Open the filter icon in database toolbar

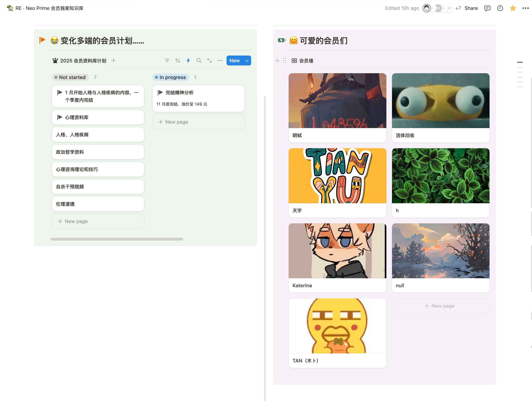[x=167, y=60]
